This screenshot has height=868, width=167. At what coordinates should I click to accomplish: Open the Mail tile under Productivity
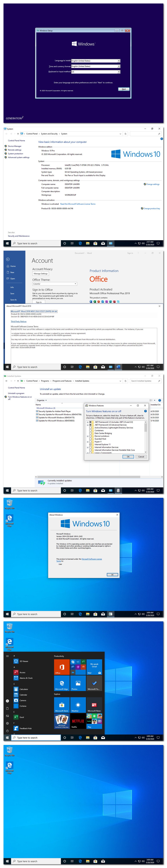pos(94,667)
